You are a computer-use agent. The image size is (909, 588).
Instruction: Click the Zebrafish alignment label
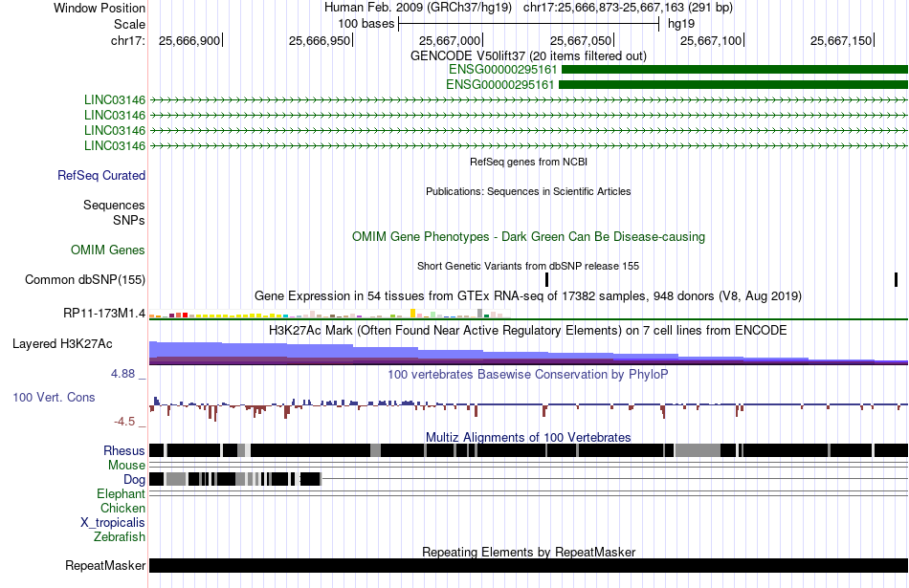(120, 537)
